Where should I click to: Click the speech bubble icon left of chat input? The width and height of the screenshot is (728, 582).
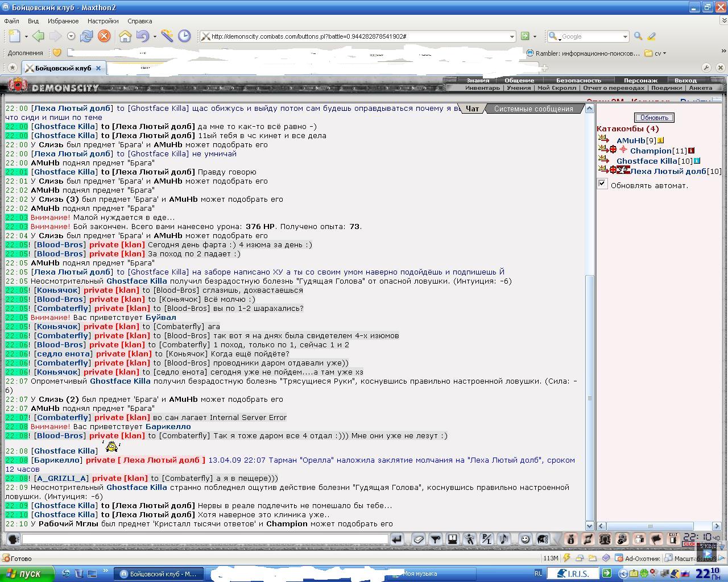coord(13,539)
